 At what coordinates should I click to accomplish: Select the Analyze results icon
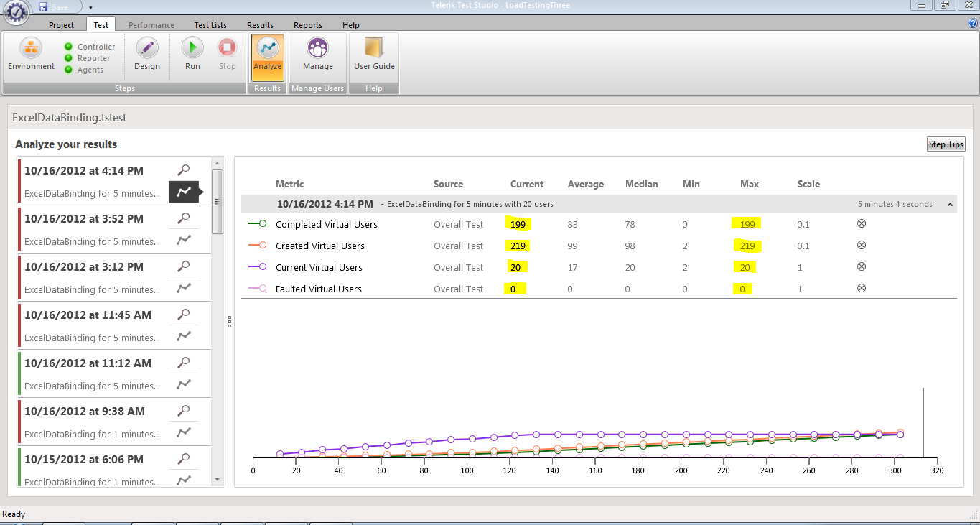point(268,49)
